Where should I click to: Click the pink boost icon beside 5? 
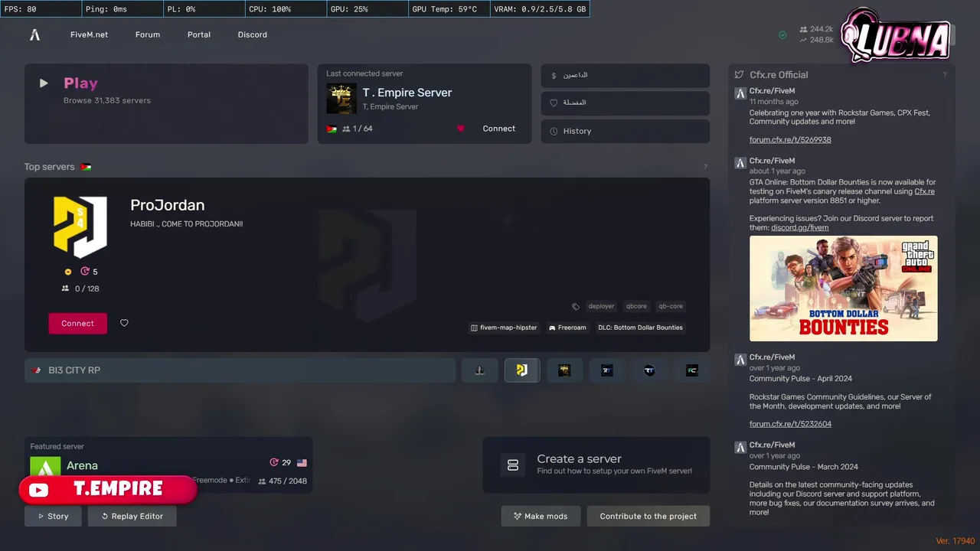coord(85,272)
